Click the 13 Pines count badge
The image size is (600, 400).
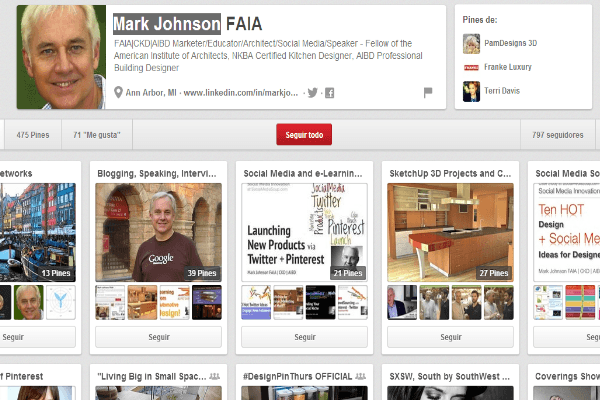tap(56, 273)
